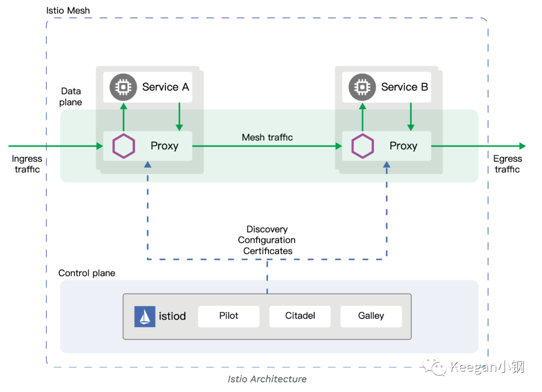Viewport: 542px width, 392px height.
Task: Click the Service A chip icon
Action: click(123, 87)
